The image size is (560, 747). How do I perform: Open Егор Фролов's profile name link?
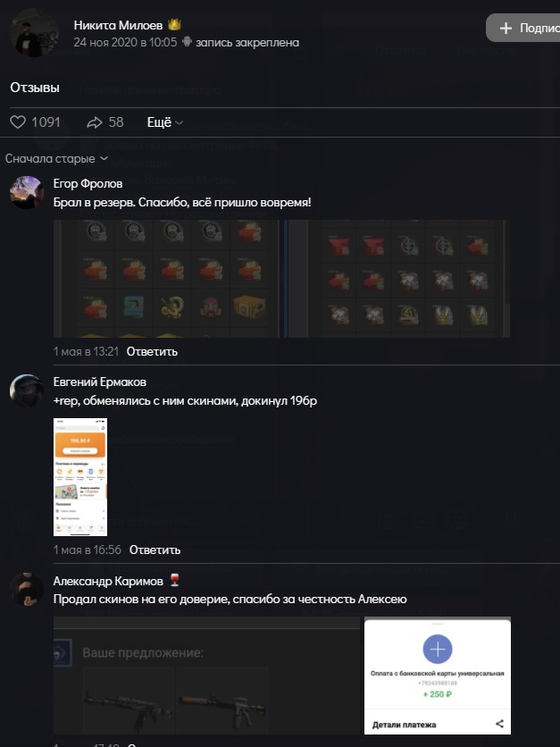pyautogui.click(x=88, y=183)
